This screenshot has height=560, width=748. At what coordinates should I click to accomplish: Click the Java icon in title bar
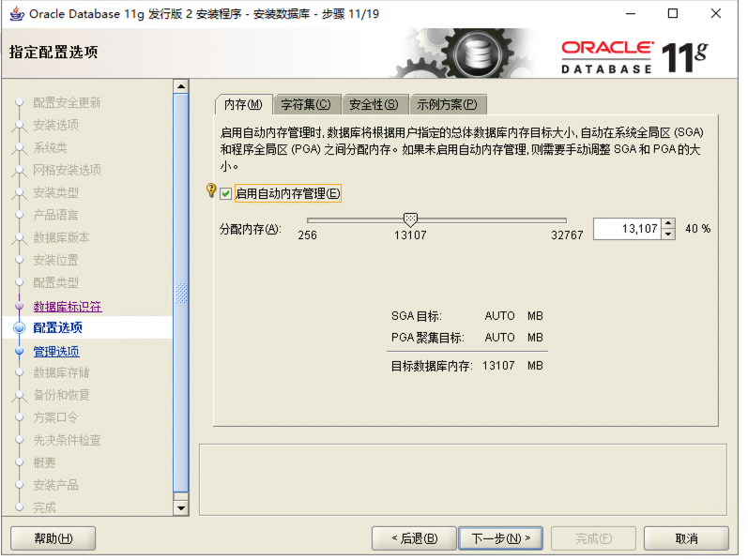tap(17, 14)
